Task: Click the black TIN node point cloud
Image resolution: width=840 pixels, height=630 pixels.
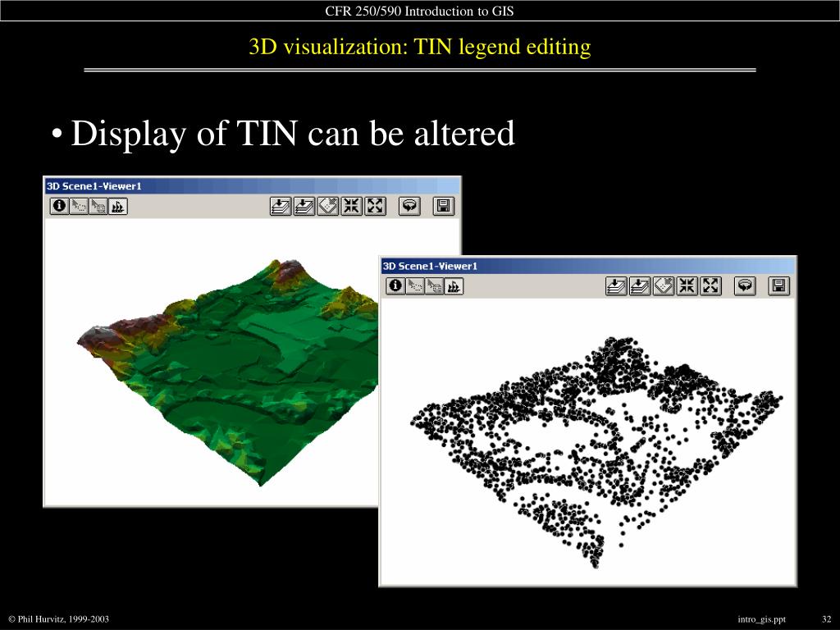Action: point(596,453)
